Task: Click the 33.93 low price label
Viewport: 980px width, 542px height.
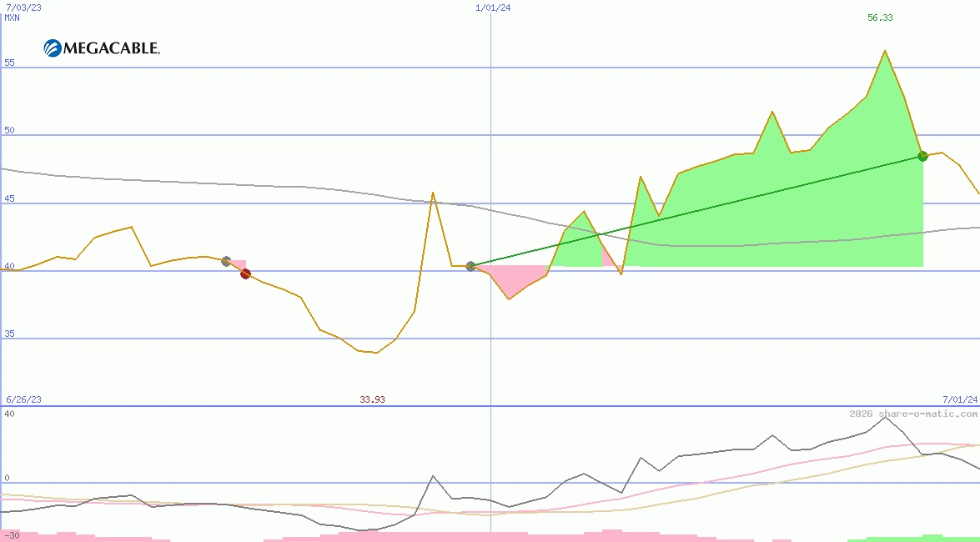Action: pyautogui.click(x=372, y=399)
